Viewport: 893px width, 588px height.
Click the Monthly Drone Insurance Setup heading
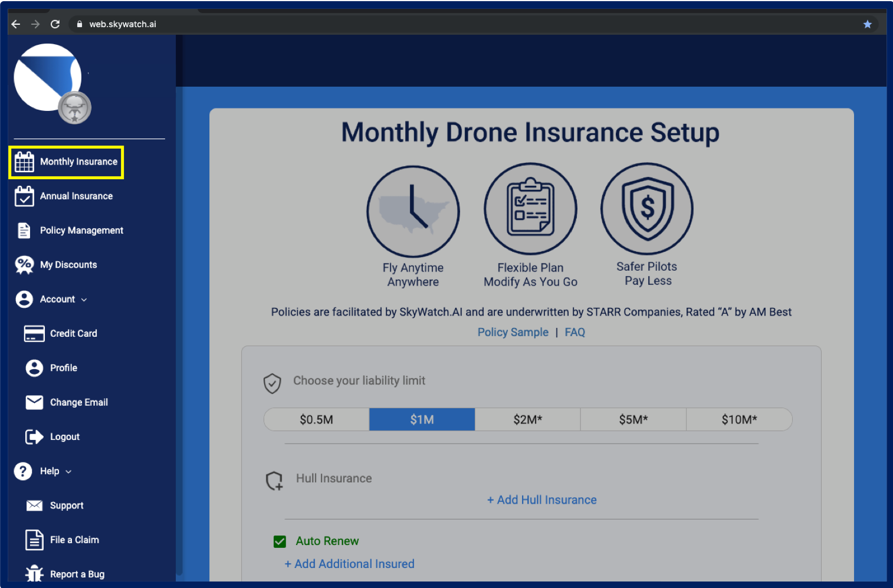point(530,133)
